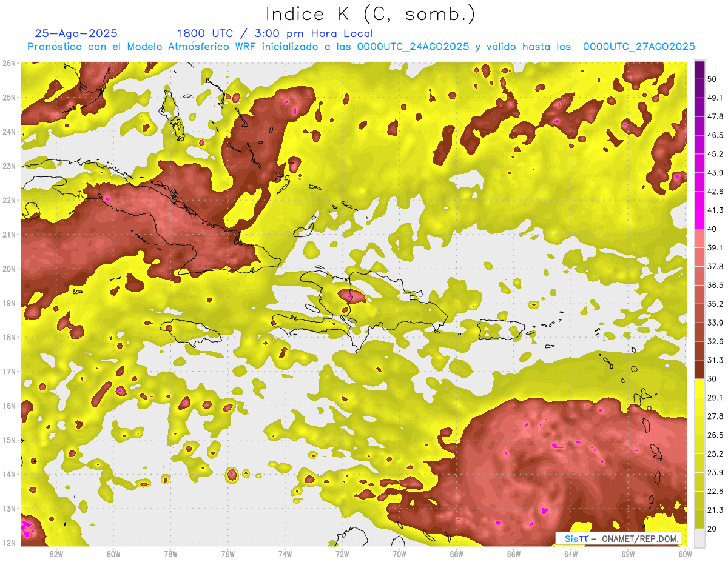
Task: Click the 74W longitude axis label
Action: point(285,554)
